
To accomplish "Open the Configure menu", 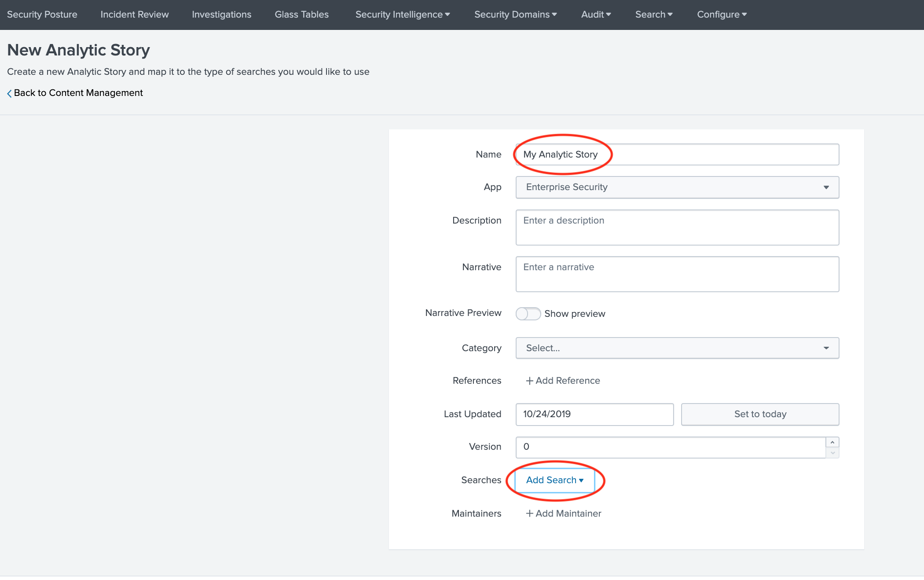I will pyautogui.click(x=722, y=15).
